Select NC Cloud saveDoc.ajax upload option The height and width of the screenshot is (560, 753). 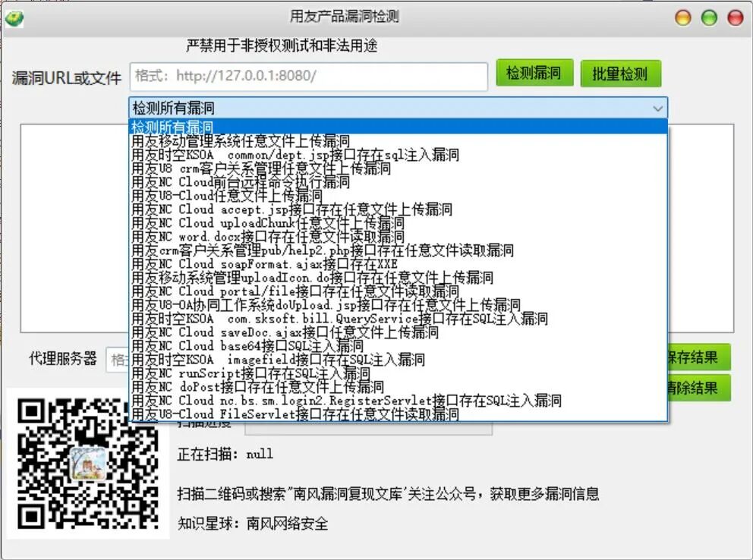(x=398, y=332)
